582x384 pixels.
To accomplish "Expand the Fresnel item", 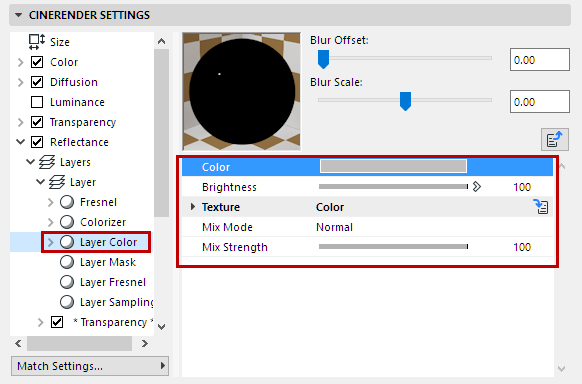I will click(50, 203).
